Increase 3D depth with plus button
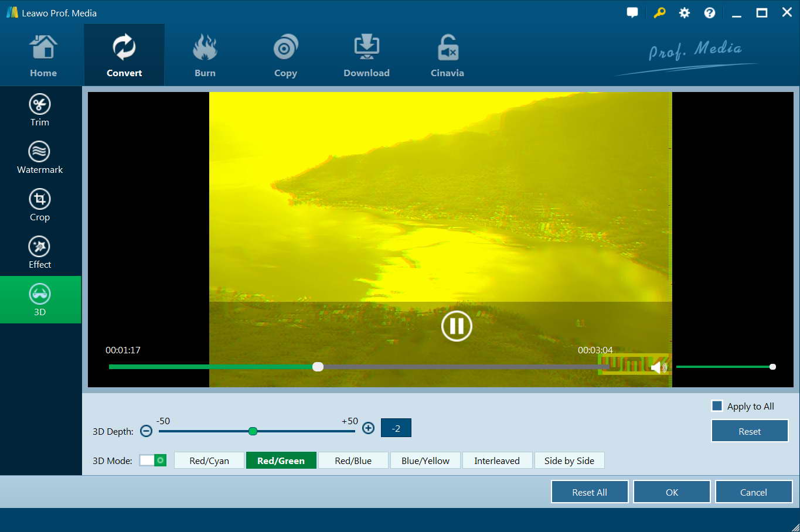This screenshot has width=800, height=532. click(368, 428)
